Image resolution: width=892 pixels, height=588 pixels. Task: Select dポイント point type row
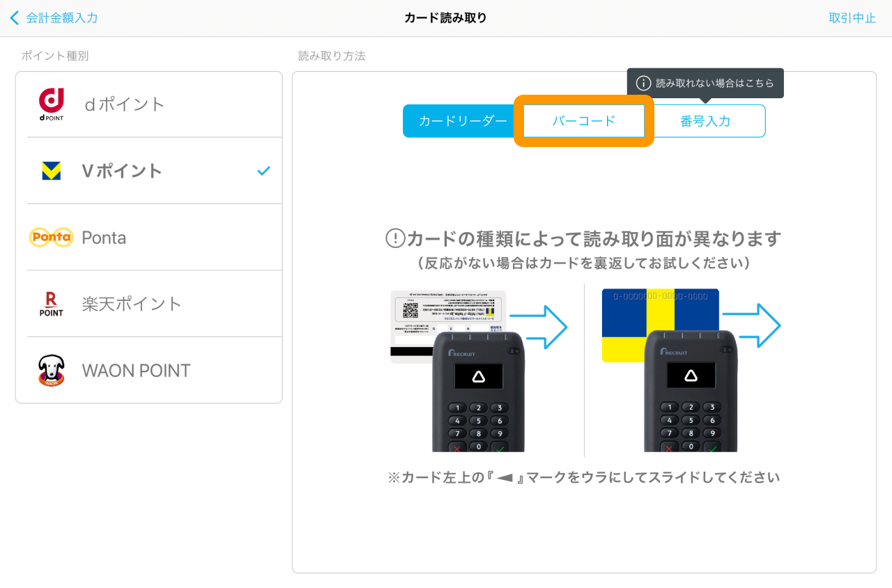tap(149, 105)
